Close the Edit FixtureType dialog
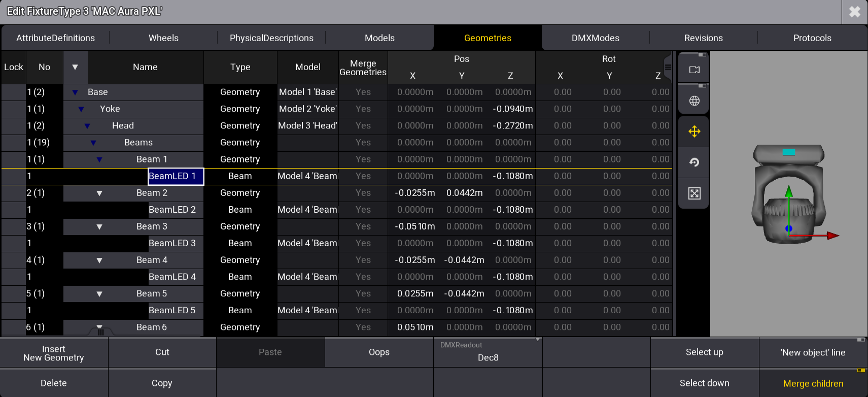The height and width of the screenshot is (397, 868). (854, 12)
